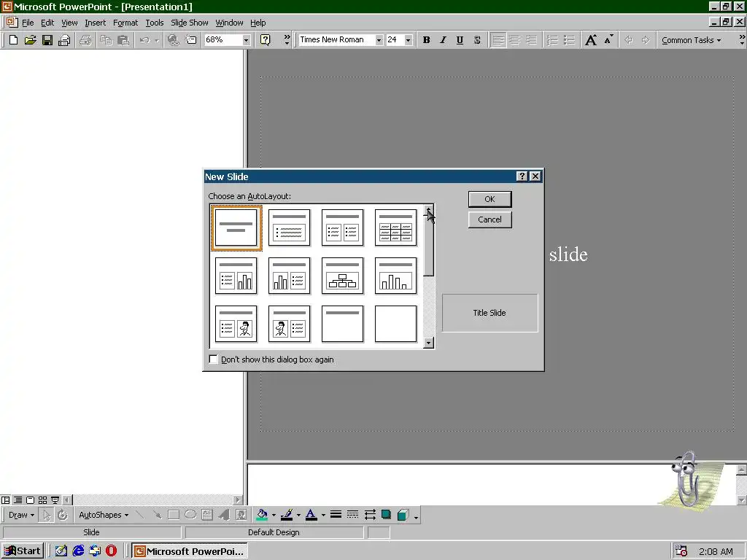Click Cancel in New Slide dialog
Viewport: 747px width, 560px height.
[489, 219]
